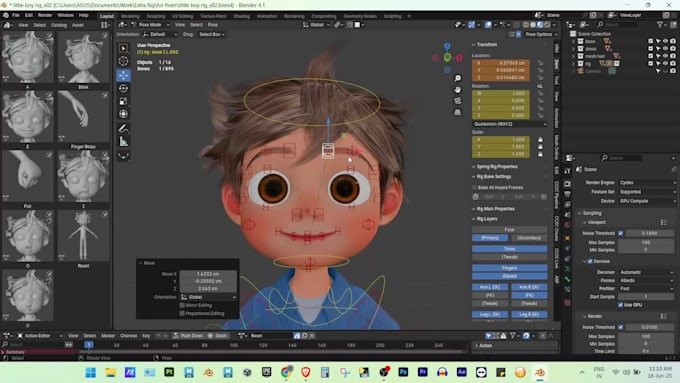Hide the rig collection using eye icon
680x383 pixels.
click(665, 63)
